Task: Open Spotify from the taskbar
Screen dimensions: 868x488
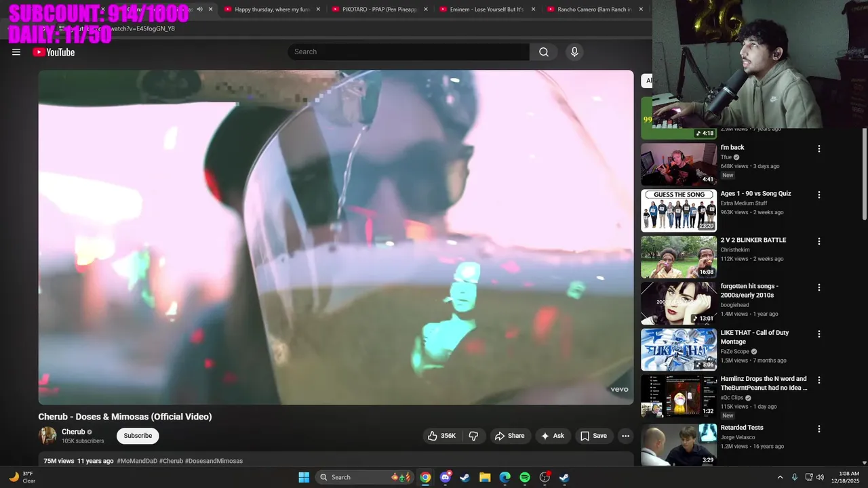Action: [525, 477]
